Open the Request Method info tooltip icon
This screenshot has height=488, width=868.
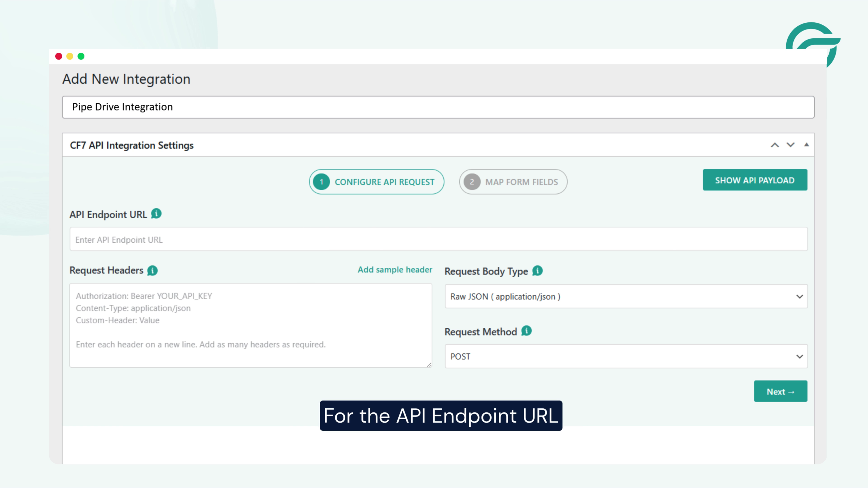(527, 331)
